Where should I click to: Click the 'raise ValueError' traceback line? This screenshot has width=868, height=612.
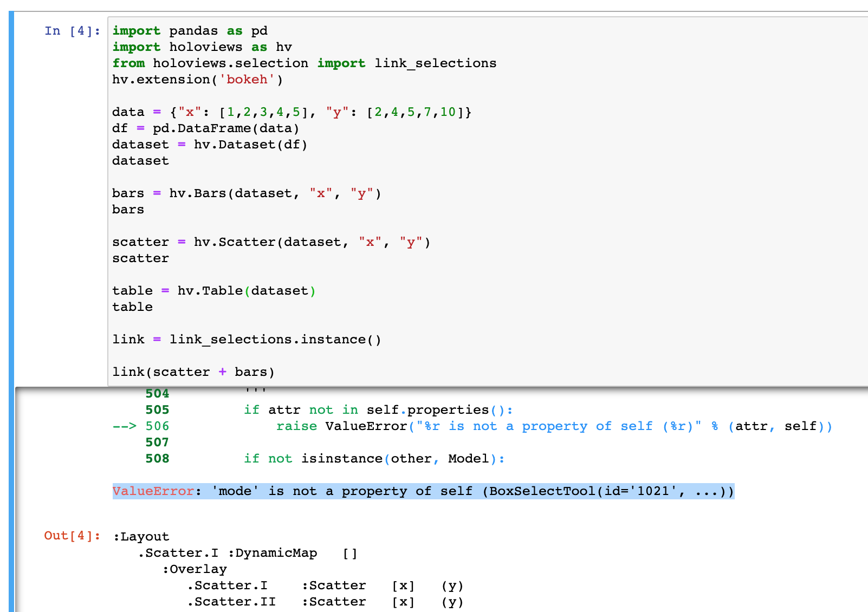tap(554, 426)
